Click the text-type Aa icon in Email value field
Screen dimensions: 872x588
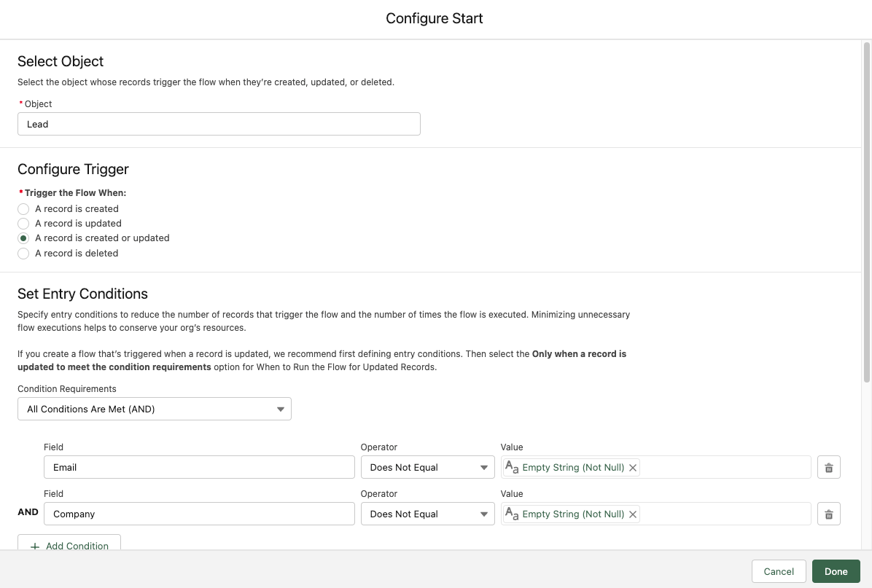(x=511, y=466)
